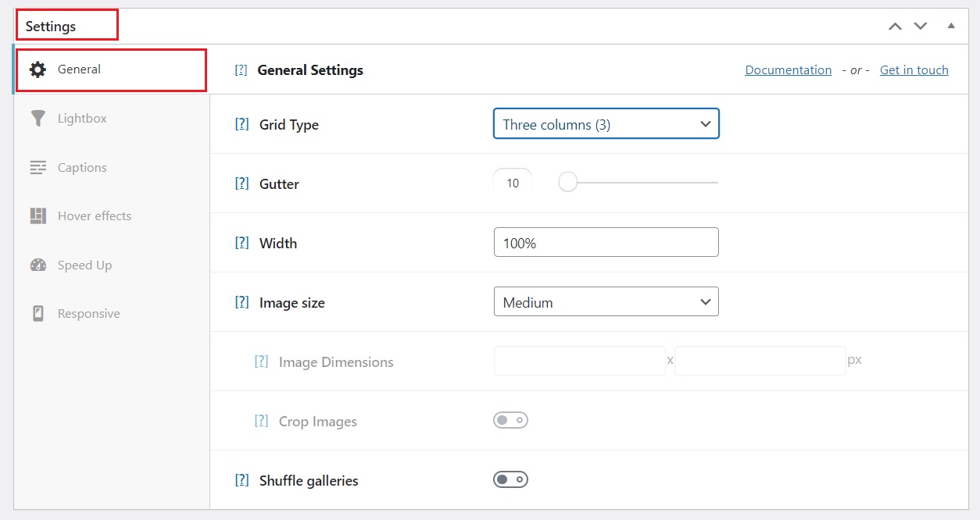980x520 pixels.
Task: Click the Get in touch link
Action: (x=914, y=70)
